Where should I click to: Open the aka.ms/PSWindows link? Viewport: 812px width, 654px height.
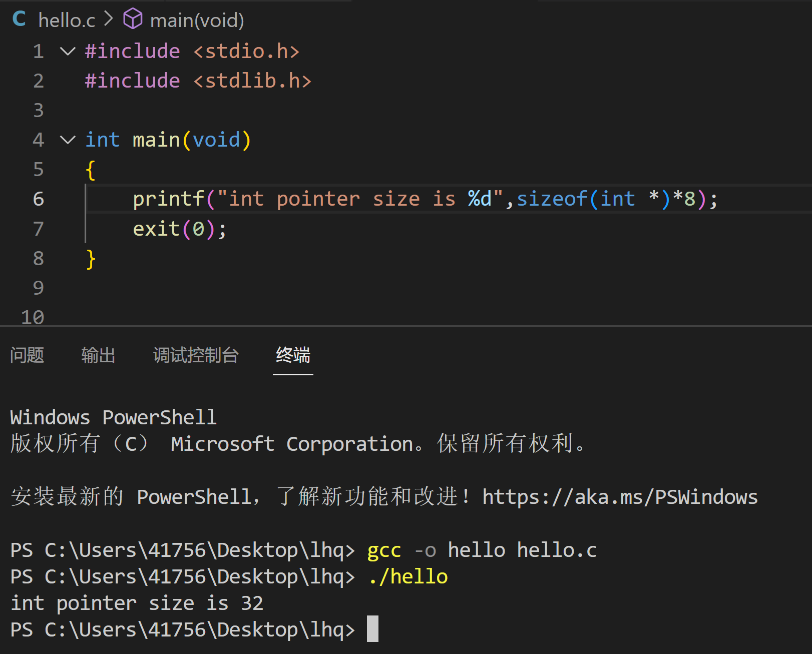620,497
